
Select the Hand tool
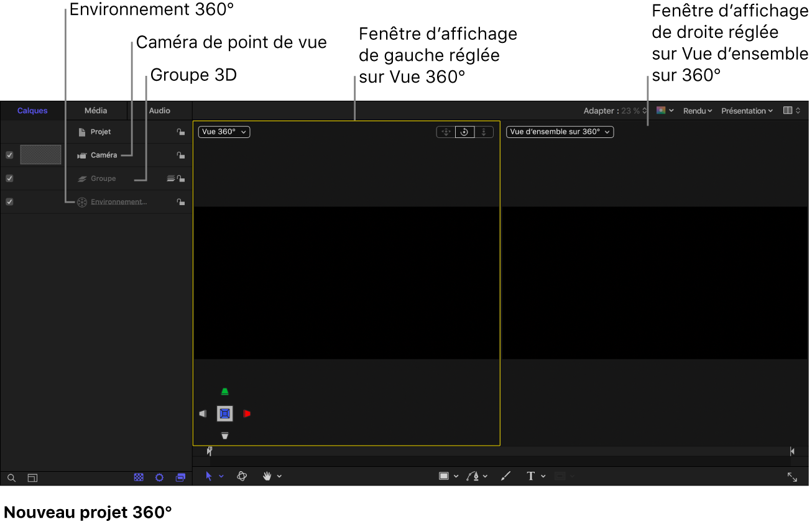tap(267, 476)
